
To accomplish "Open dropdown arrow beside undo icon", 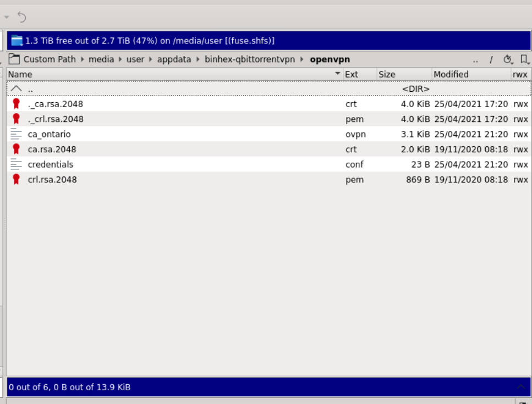I will [7, 16].
